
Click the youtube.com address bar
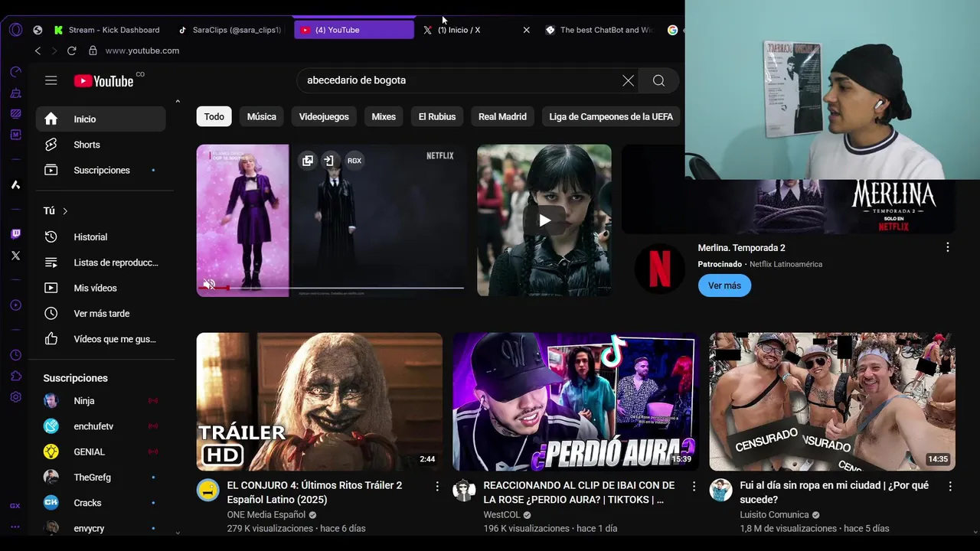pos(142,51)
